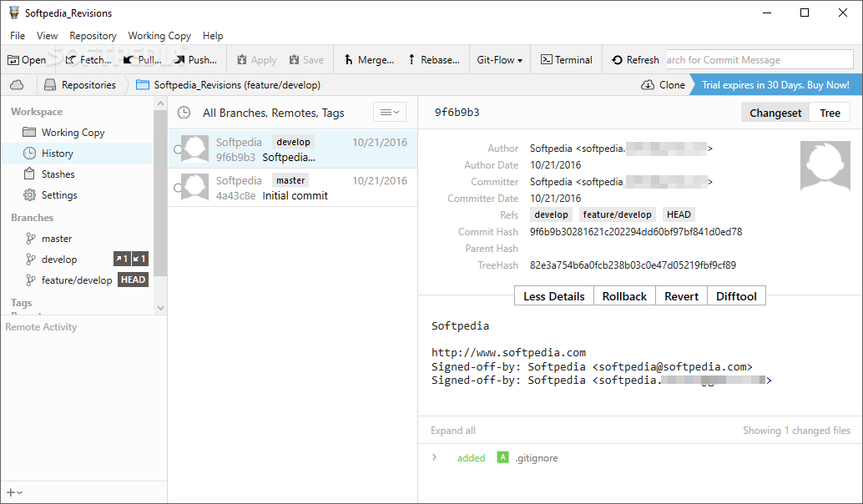863x504 pixels.
Task: Click the trial expires Buy Now banner
Action: click(x=775, y=85)
